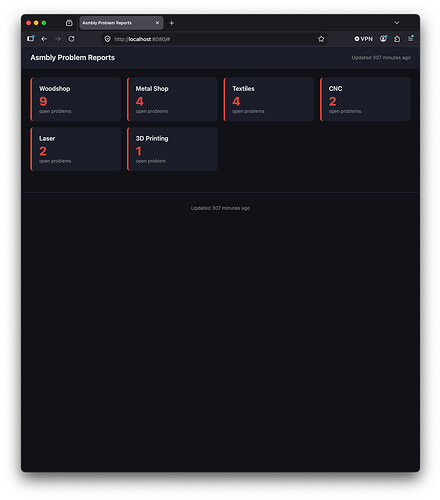Click the shield site-info icon

point(107,39)
